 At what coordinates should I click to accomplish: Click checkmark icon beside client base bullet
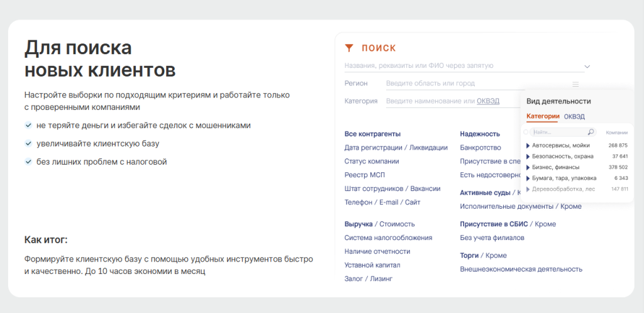(x=28, y=143)
